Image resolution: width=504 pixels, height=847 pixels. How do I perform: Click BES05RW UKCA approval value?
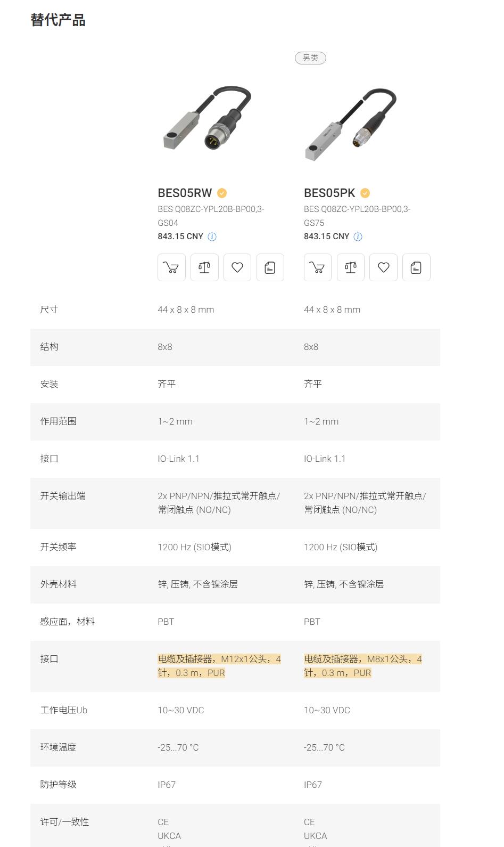point(169,836)
